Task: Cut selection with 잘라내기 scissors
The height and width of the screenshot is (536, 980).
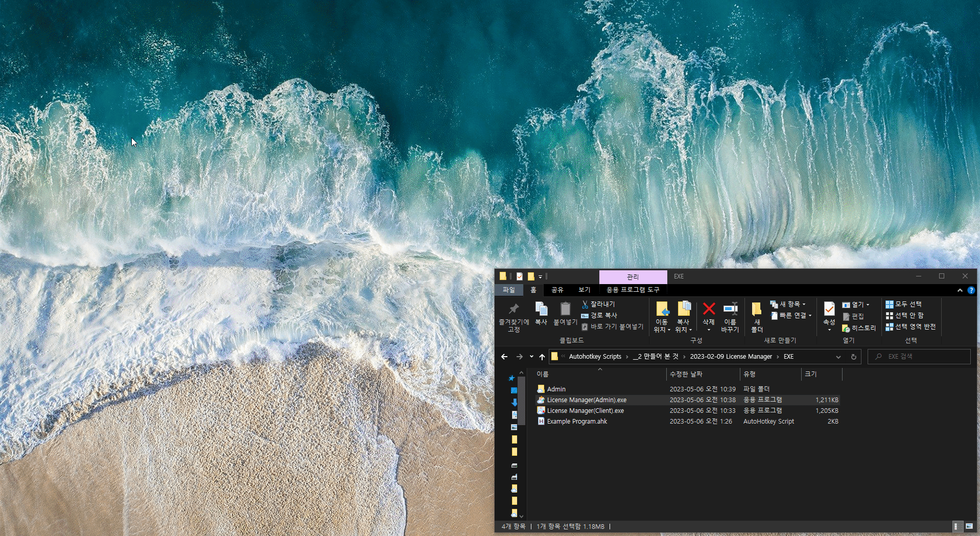Action: point(598,304)
